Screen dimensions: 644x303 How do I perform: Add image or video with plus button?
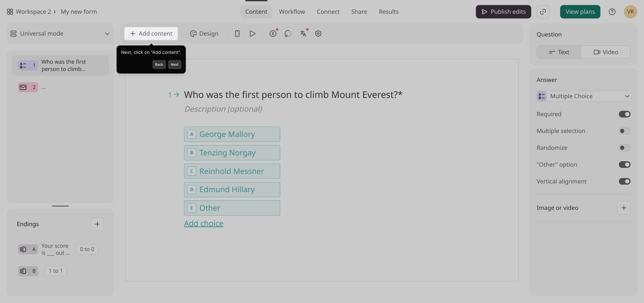[x=624, y=208]
